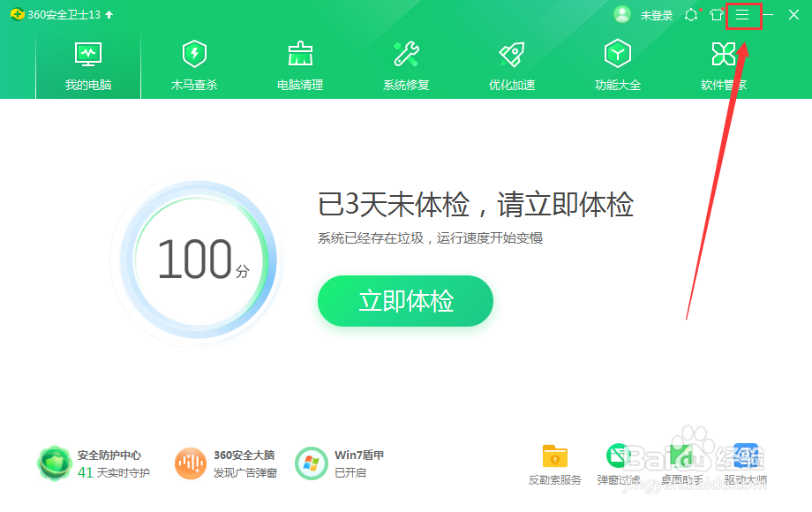Click 已开启 status under Win7盾甲

(350, 472)
